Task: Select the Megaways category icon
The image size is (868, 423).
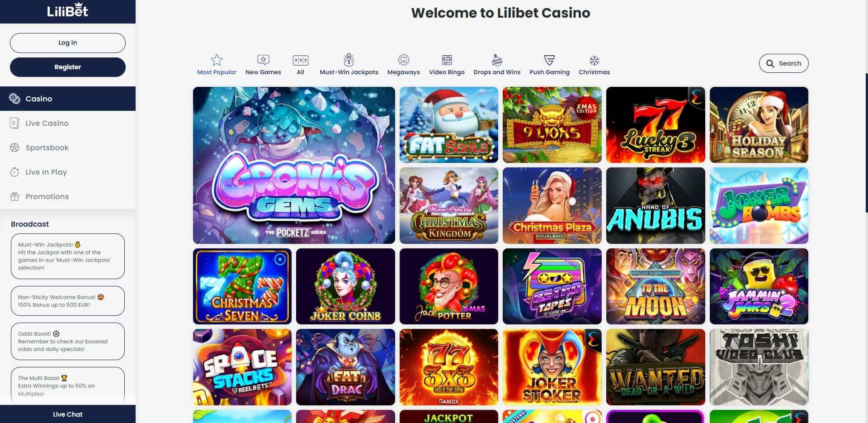Action: (404, 60)
